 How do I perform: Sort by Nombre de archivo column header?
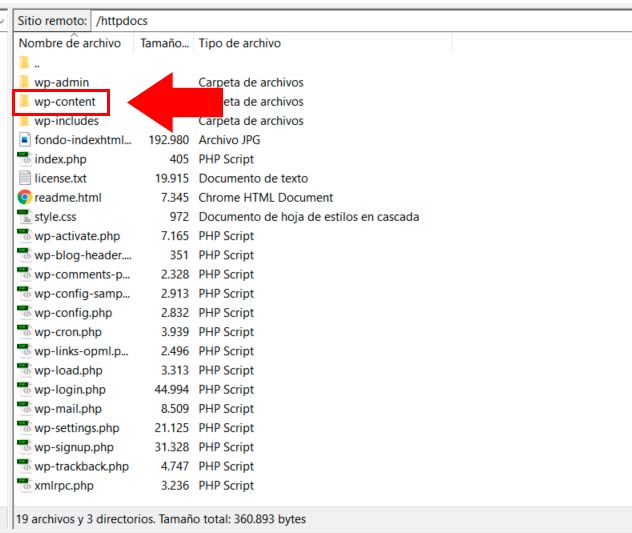74,43
